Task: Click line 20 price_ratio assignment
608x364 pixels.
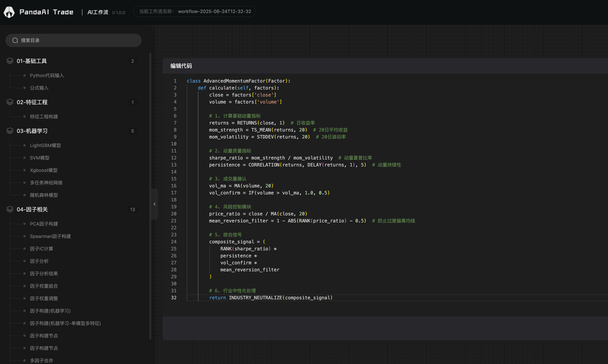Action: [x=258, y=214]
